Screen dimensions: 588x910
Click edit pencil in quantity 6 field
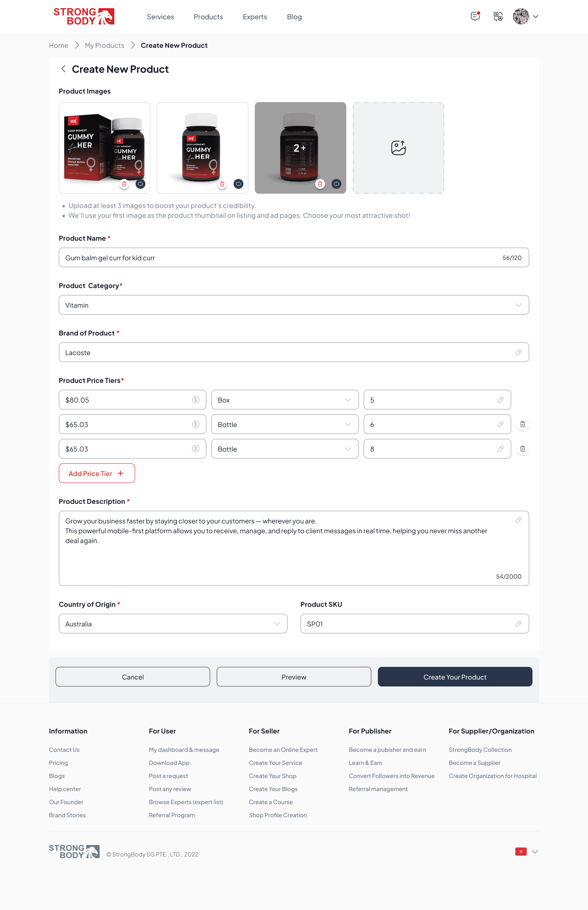501,424
